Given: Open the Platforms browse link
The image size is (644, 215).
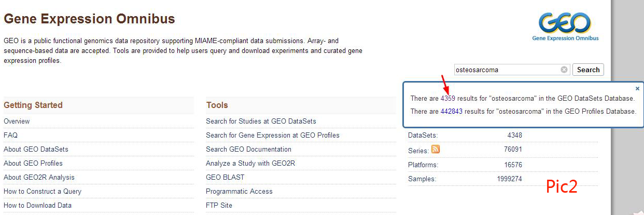Looking at the screenshot, I should [x=423, y=165].
